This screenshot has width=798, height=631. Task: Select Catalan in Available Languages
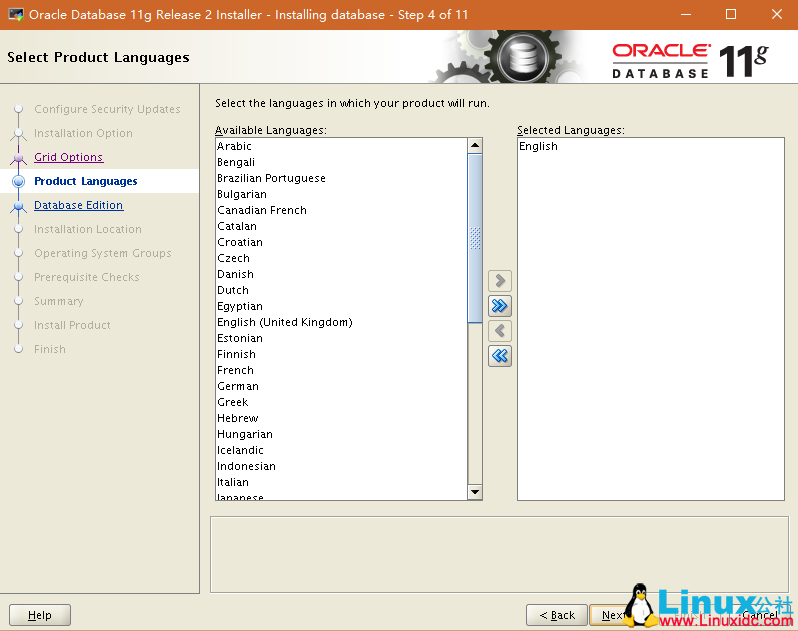341,226
